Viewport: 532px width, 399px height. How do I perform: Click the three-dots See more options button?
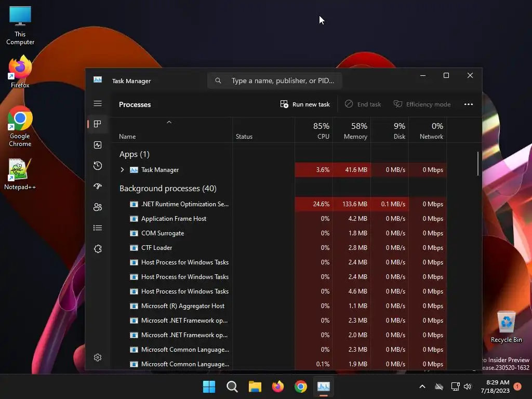pos(469,104)
